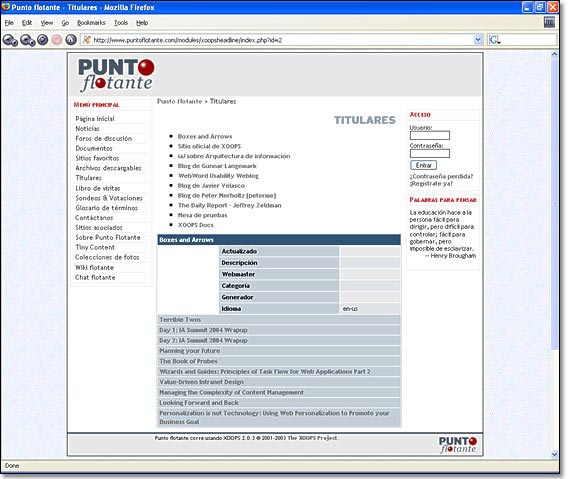
Task: Click the footer Punto flotante logo
Action: pyautogui.click(x=458, y=445)
